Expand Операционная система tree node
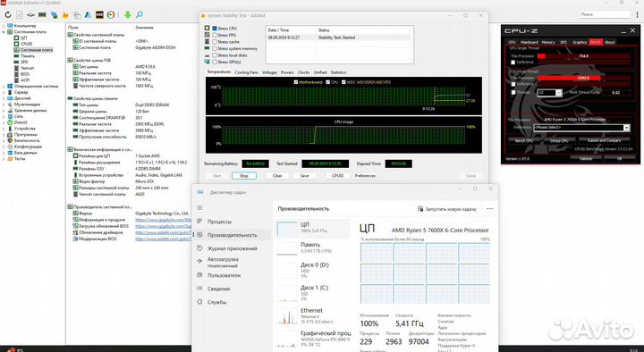The height and width of the screenshot is (352, 644). [x=4, y=87]
